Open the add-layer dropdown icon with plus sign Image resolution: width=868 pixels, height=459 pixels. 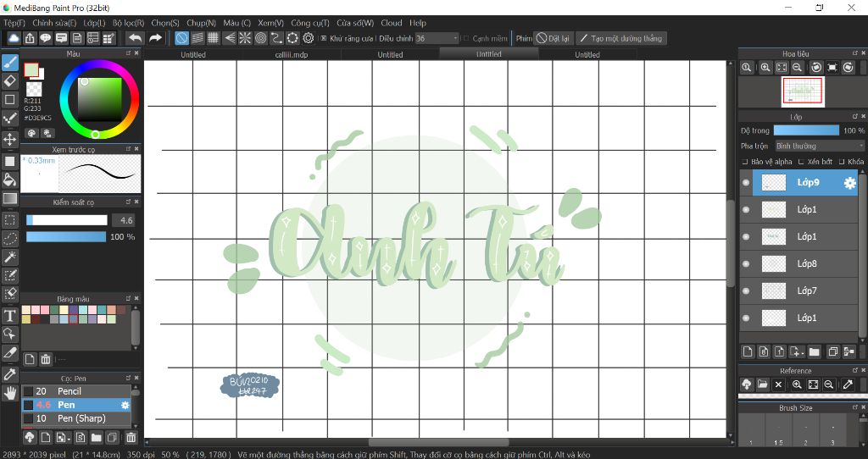pyautogui.click(x=797, y=351)
